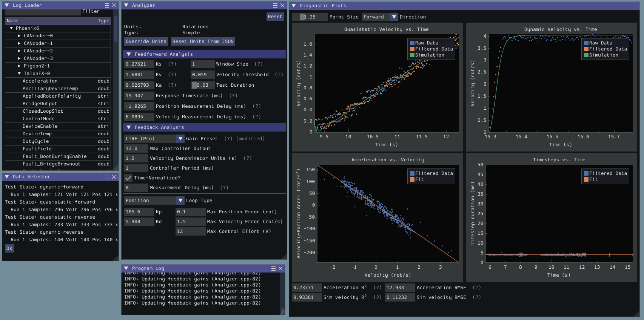Click the Type column header
Screen dimensions: 644x320
tap(103, 21)
